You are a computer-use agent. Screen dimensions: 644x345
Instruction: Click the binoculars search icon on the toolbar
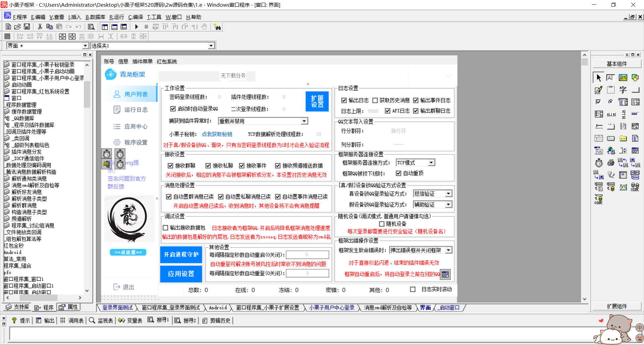pyautogui.click(x=217, y=27)
